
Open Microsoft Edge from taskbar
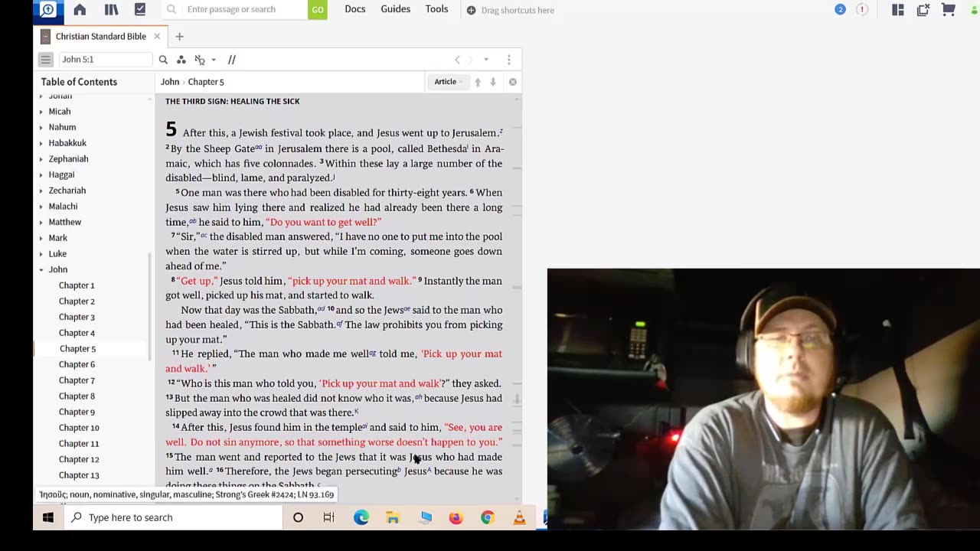(x=361, y=517)
